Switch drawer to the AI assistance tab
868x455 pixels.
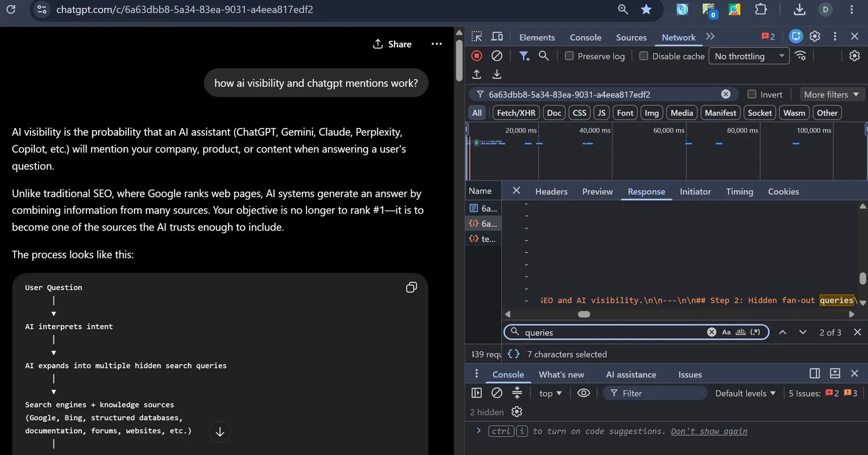pyautogui.click(x=631, y=375)
